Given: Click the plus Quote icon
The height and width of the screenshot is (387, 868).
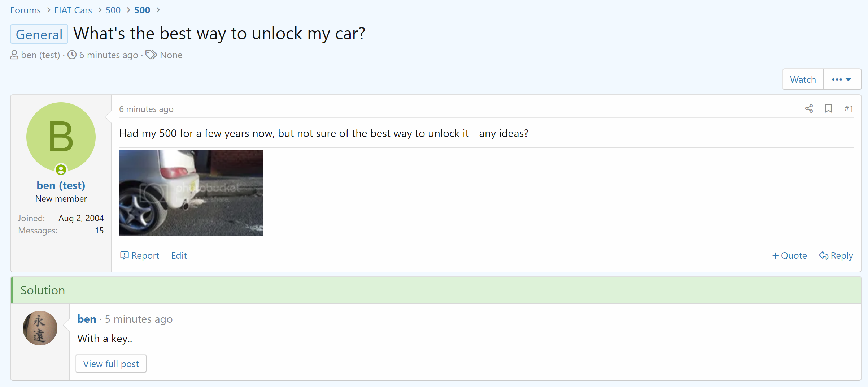Looking at the screenshot, I should pyautogui.click(x=776, y=255).
